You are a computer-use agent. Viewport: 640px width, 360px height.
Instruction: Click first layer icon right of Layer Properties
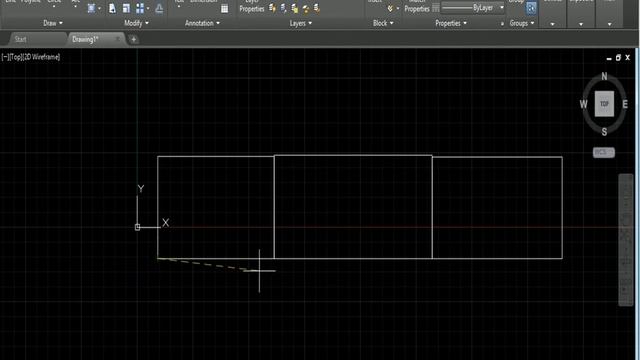pyautogui.click(x=272, y=8)
